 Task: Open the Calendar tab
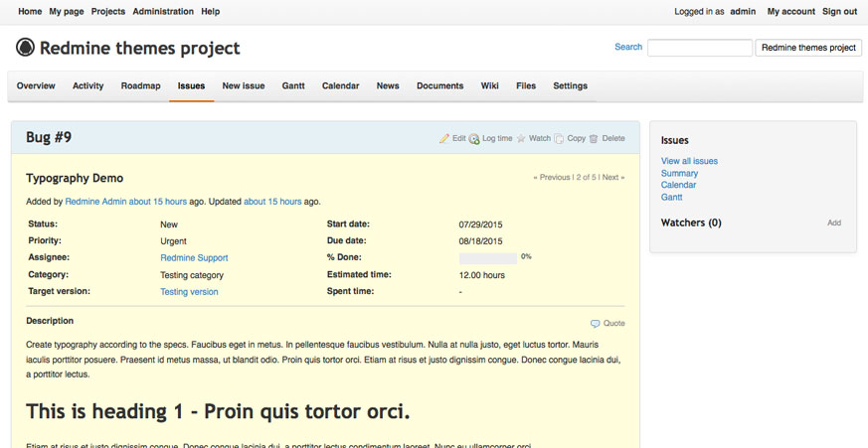click(340, 85)
